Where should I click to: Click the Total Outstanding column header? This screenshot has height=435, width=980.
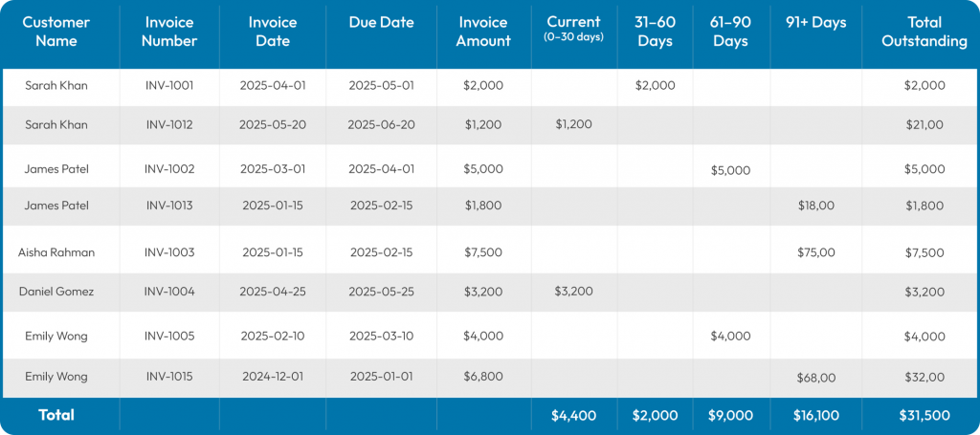pyautogui.click(x=924, y=32)
